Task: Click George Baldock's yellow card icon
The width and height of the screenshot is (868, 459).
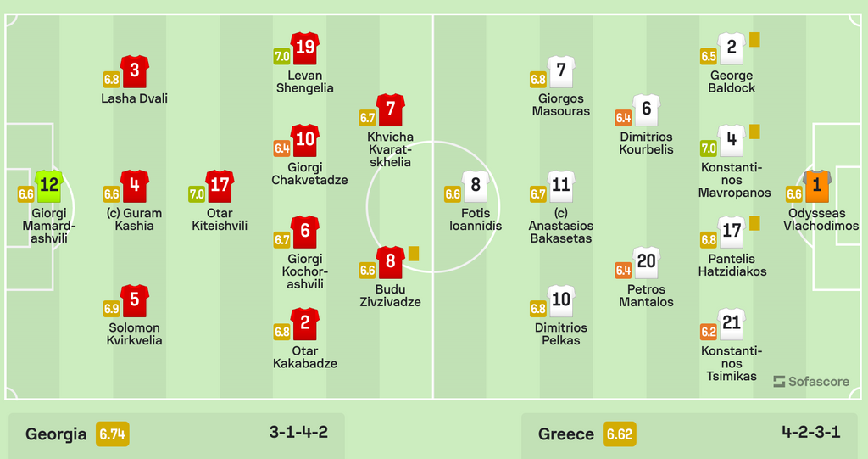Action: click(754, 39)
